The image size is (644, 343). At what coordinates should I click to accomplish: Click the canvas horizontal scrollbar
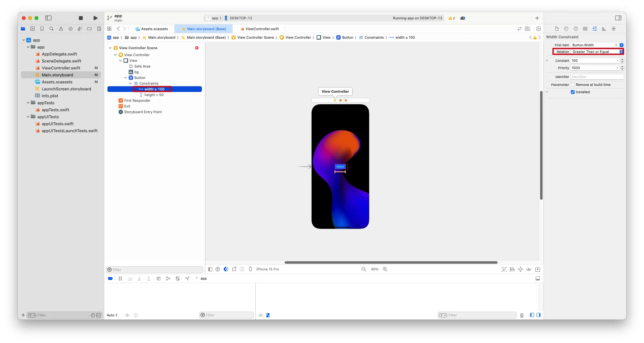(390, 262)
